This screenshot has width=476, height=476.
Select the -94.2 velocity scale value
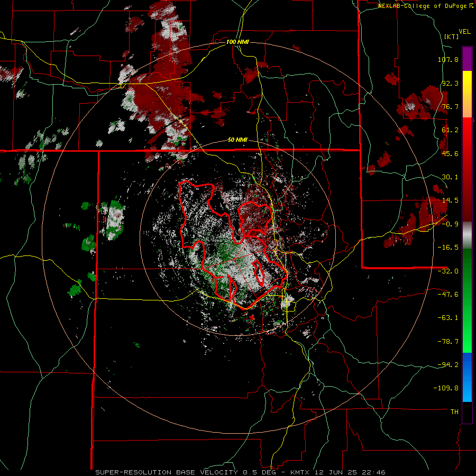448,365
